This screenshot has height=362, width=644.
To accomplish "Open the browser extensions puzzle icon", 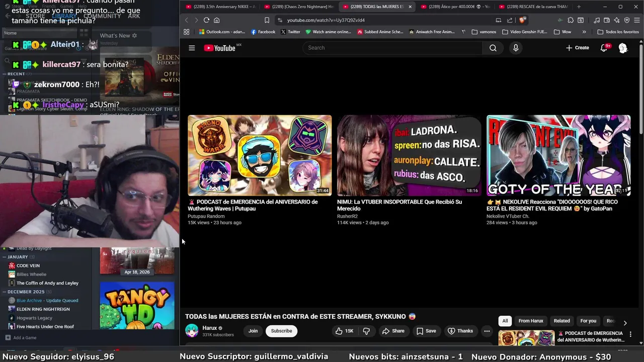I will tap(571, 20).
